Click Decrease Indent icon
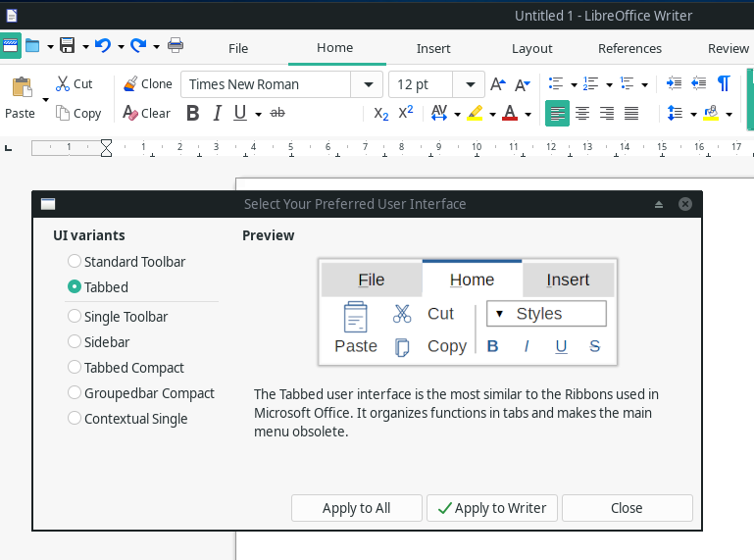 point(699,83)
